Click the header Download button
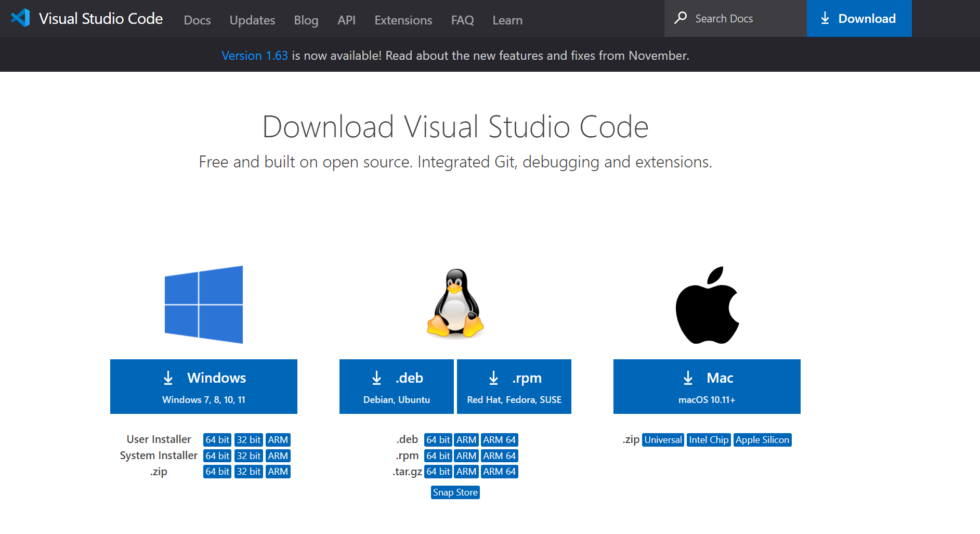The image size is (980, 534). (x=859, y=18)
